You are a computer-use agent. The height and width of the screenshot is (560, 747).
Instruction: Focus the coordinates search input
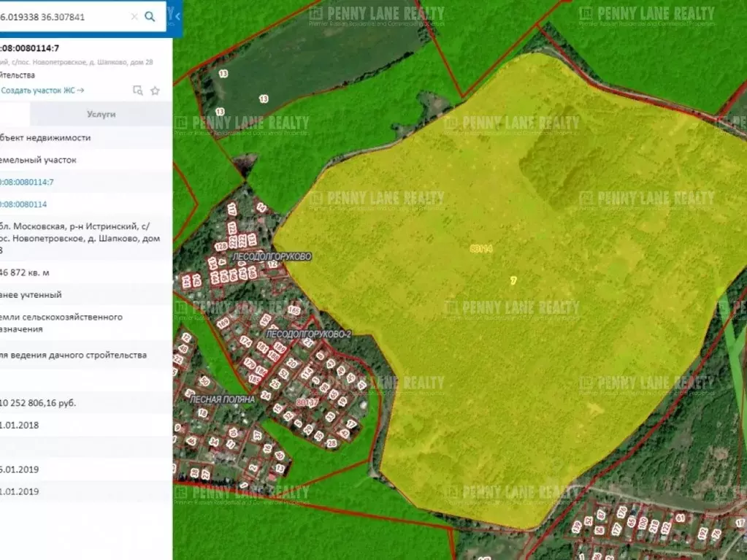(62, 16)
